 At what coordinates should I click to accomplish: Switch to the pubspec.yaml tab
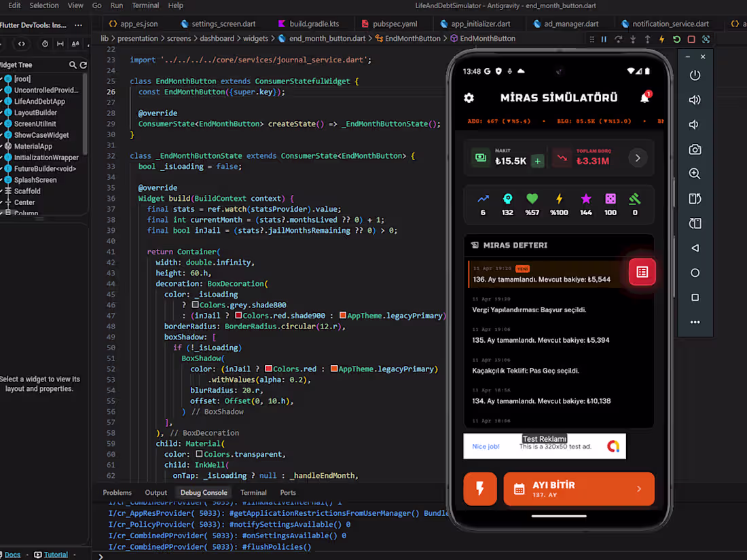389,24
